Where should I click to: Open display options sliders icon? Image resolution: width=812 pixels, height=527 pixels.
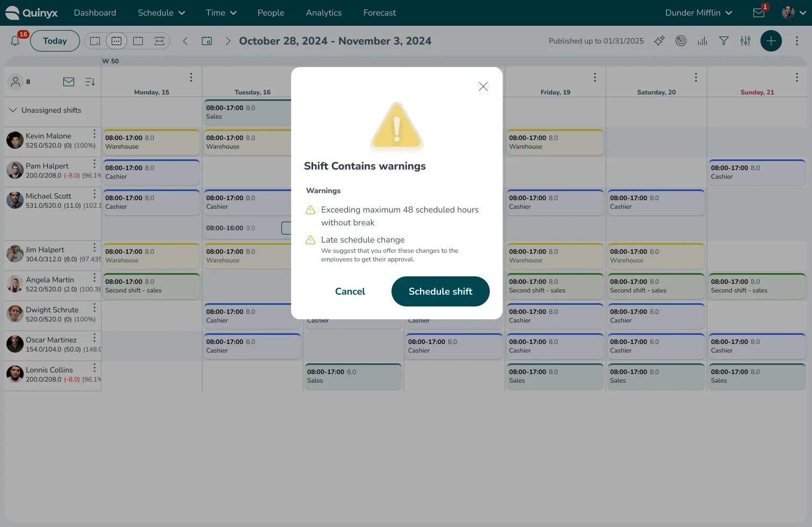[745, 41]
